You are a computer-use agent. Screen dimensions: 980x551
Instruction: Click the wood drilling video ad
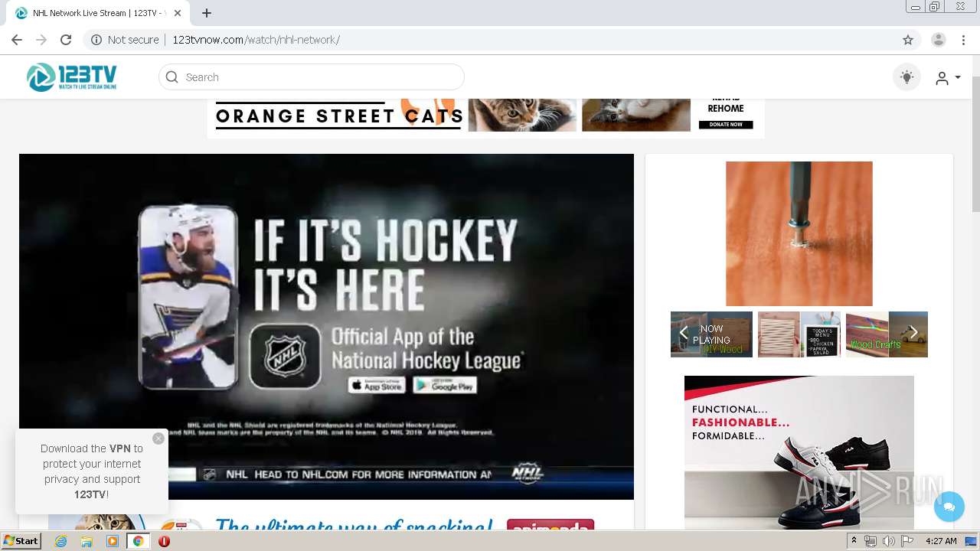799,233
